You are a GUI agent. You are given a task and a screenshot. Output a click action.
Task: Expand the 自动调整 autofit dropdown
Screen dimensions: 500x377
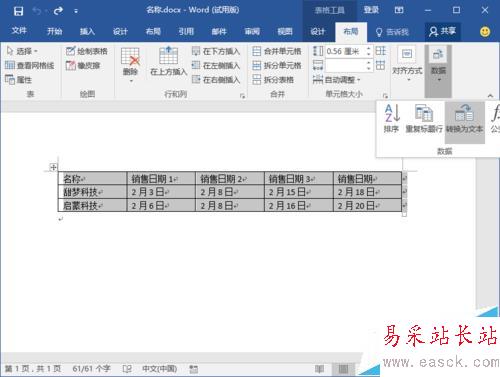(x=337, y=80)
